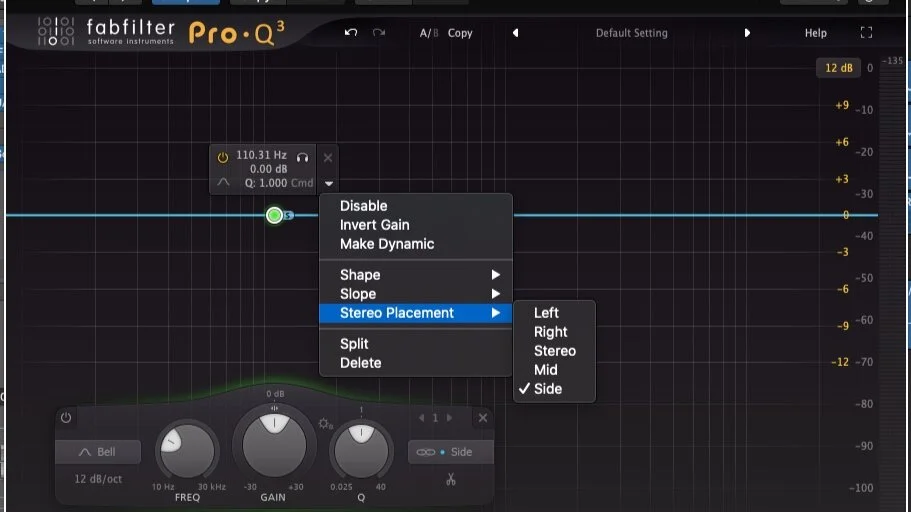
Task: Delete band using popup X icon
Action: (328, 157)
